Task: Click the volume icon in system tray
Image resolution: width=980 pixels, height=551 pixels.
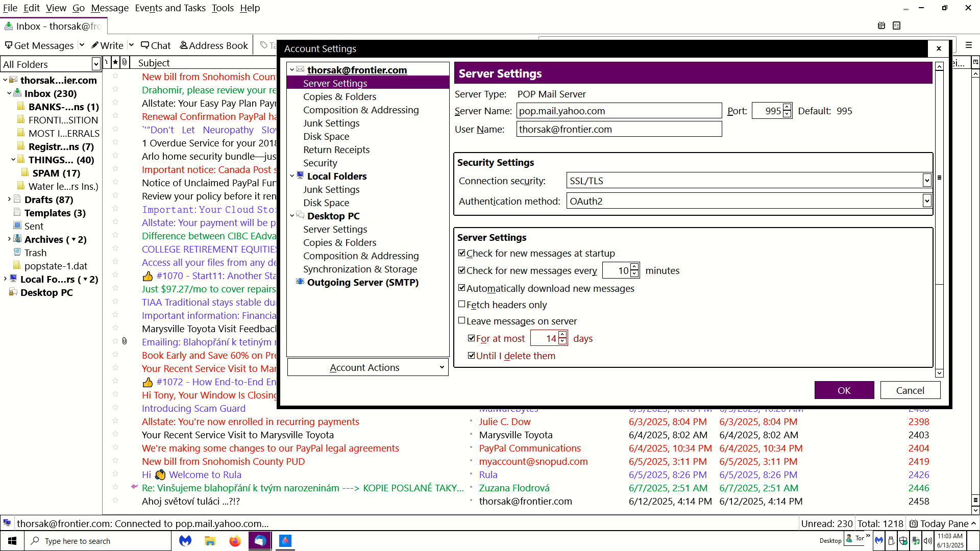Action: click(x=928, y=541)
